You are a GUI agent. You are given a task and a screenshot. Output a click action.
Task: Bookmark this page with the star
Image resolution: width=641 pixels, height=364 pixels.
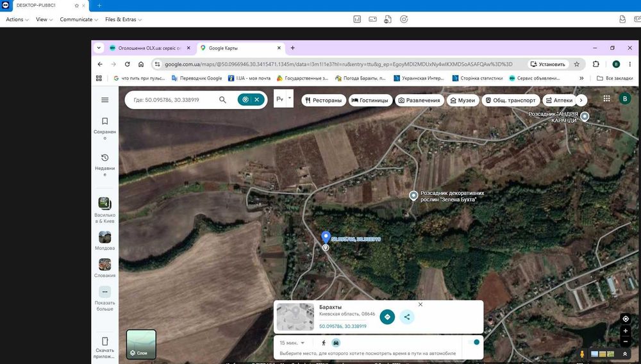[x=577, y=64]
